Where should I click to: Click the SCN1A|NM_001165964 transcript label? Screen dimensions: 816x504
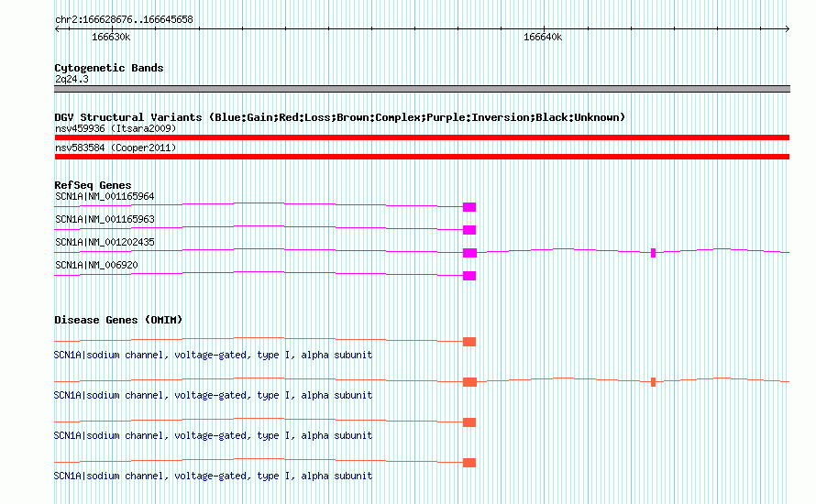(105, 197)
